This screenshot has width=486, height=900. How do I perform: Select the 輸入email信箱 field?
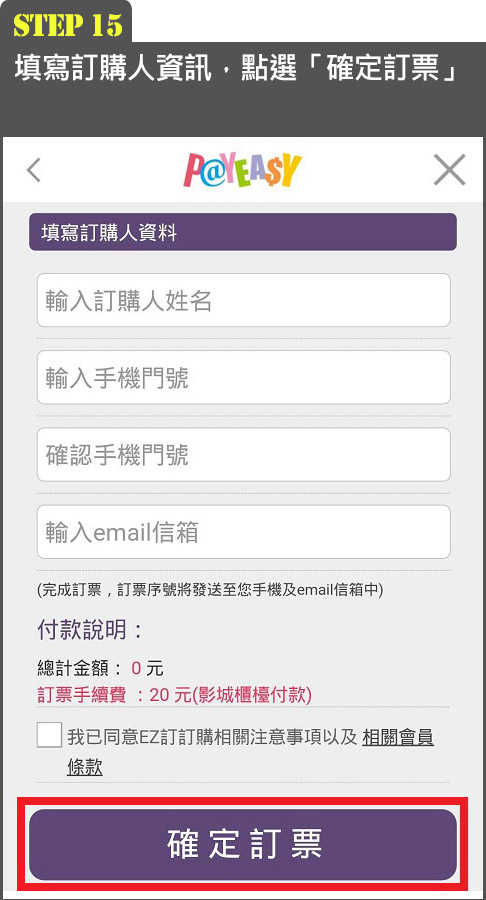243,532
